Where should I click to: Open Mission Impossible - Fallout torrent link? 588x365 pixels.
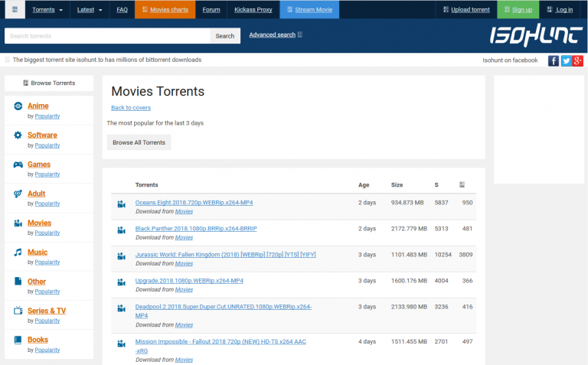coord(220,347)
